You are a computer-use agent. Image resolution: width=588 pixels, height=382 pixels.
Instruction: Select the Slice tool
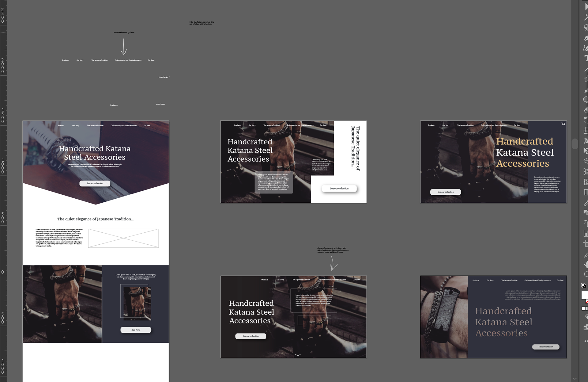pos(586,254)
